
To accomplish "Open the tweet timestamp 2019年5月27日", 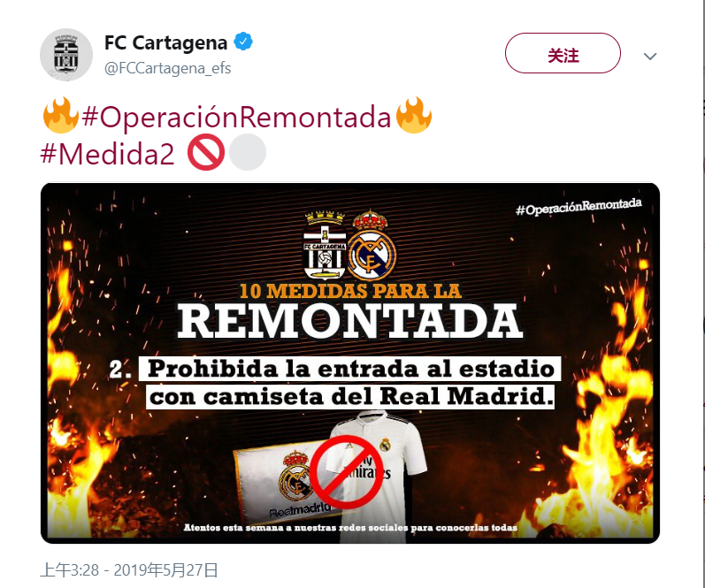I will click(x=129, y=570).
